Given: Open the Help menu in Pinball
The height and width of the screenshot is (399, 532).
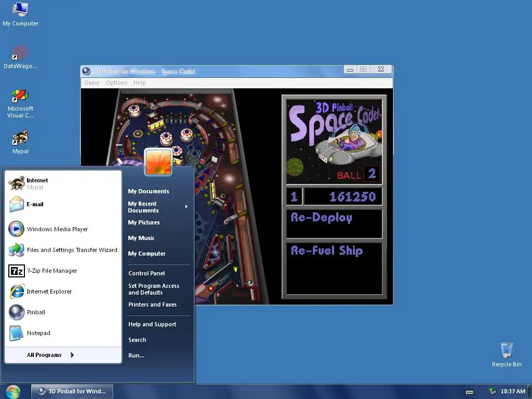Looking at the screenshot, I should (139, 83).
